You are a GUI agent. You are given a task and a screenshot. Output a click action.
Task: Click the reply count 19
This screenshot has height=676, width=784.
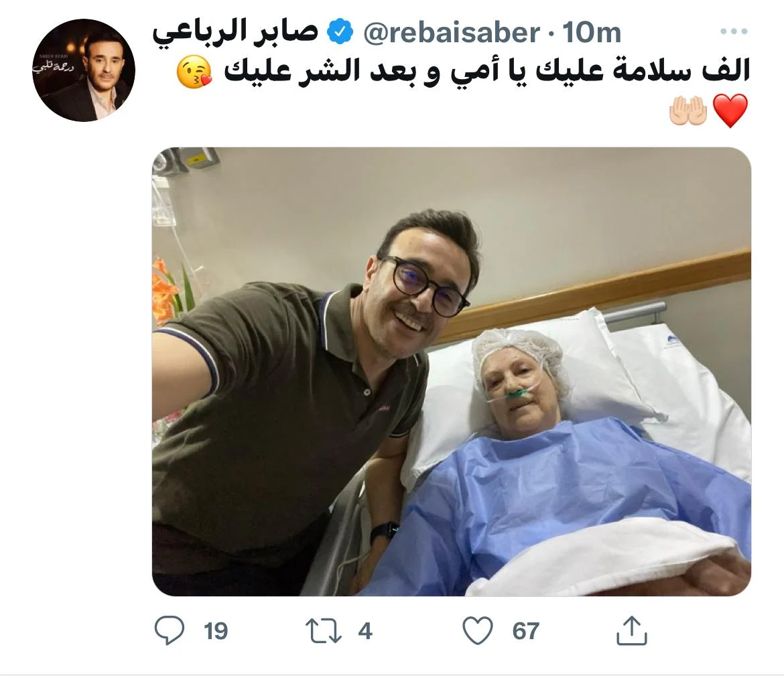(x=216, y=631)
